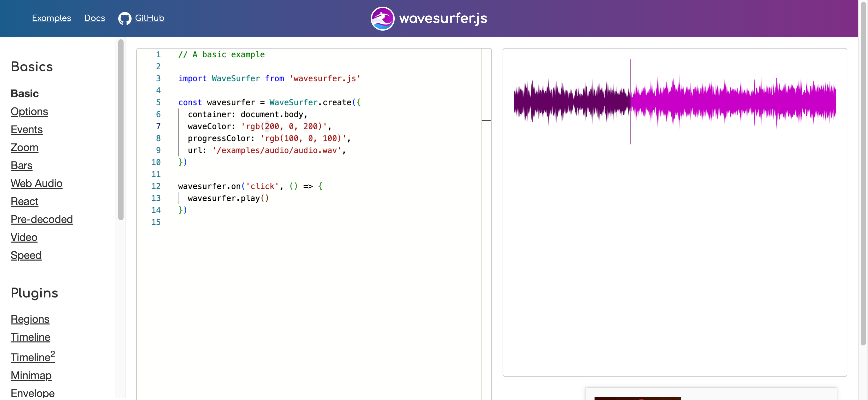Open the Pre-decoded example

[x=42, y=219]
